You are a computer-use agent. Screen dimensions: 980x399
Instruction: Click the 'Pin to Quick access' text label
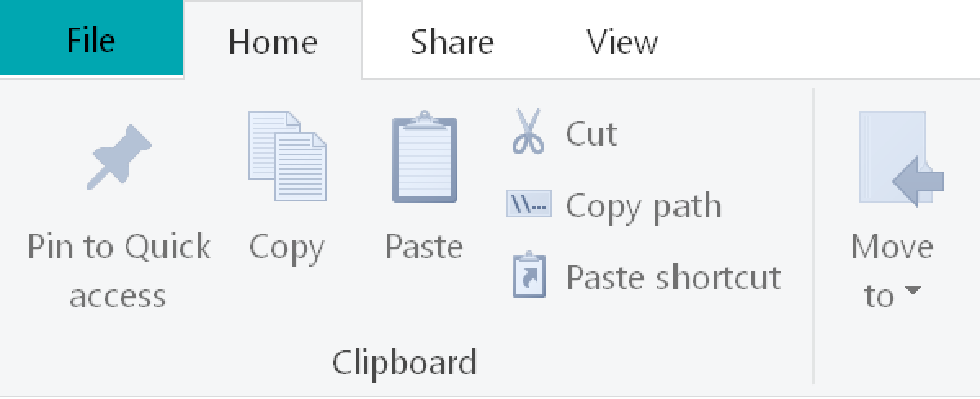click(x=118, y=270)
